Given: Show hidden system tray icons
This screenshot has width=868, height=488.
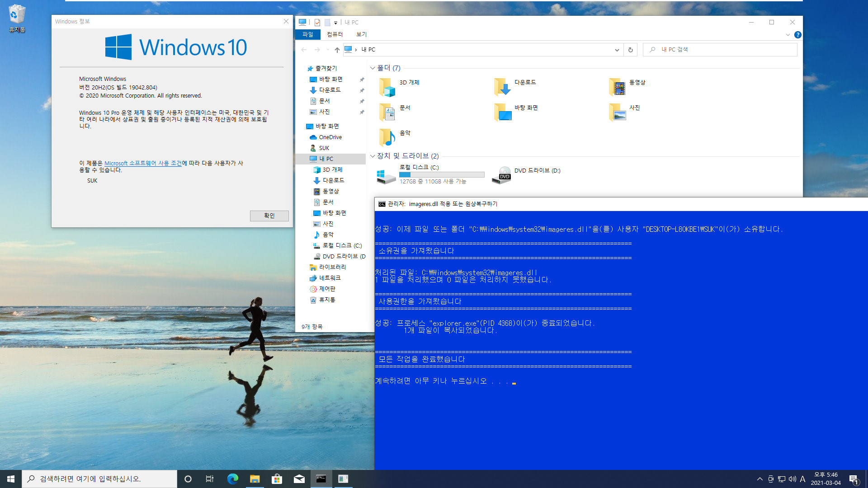Looking at the screenshot, I should 759,479.
